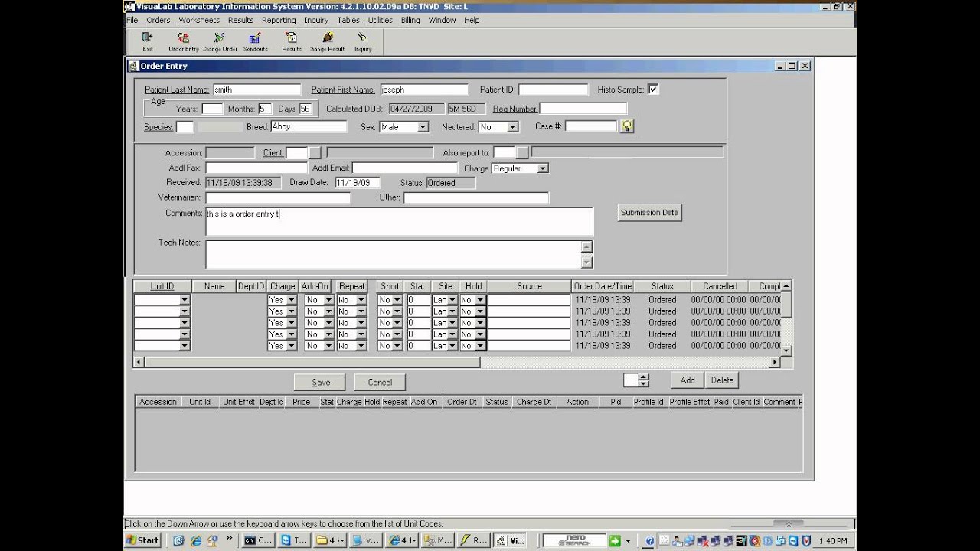Image resolution: width=980 pixels, height=551 pixels.
Task: Click the Tech Notes scroll down arrow
Action: click(x=587, y=262)
